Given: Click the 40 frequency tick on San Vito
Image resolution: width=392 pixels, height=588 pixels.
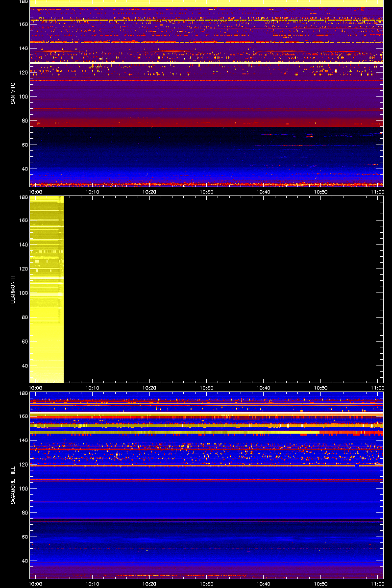Looking at the screenshot, I should pyautogui.click(x=24, y=169).
